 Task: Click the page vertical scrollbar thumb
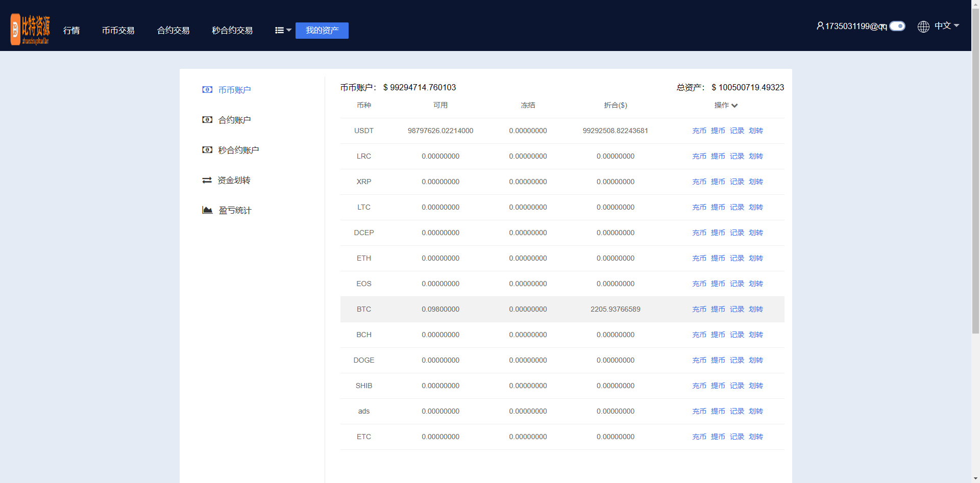click(x=975, y=171)
